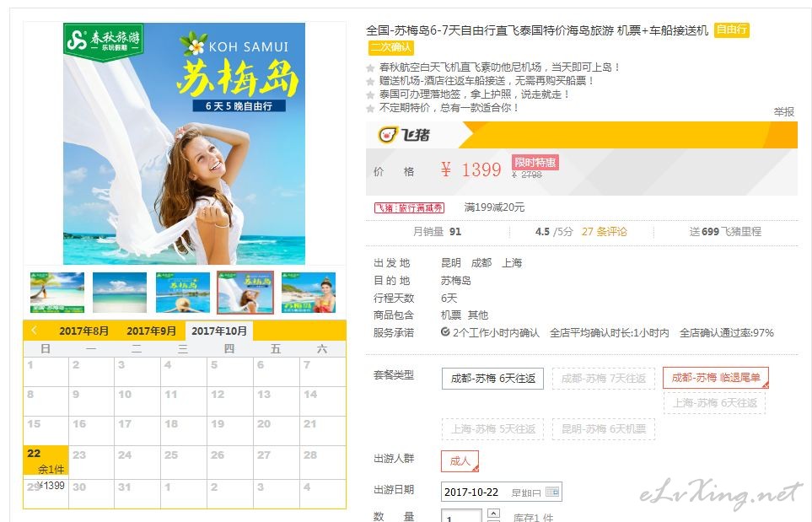
Task: Select 成都-苏梅 临退尾单 package option
Action: coord(716,378)
